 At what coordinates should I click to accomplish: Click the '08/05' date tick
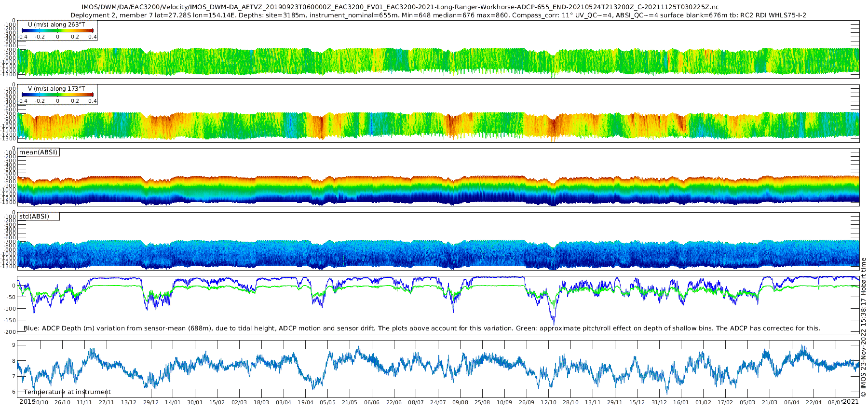tap(836, 402)
